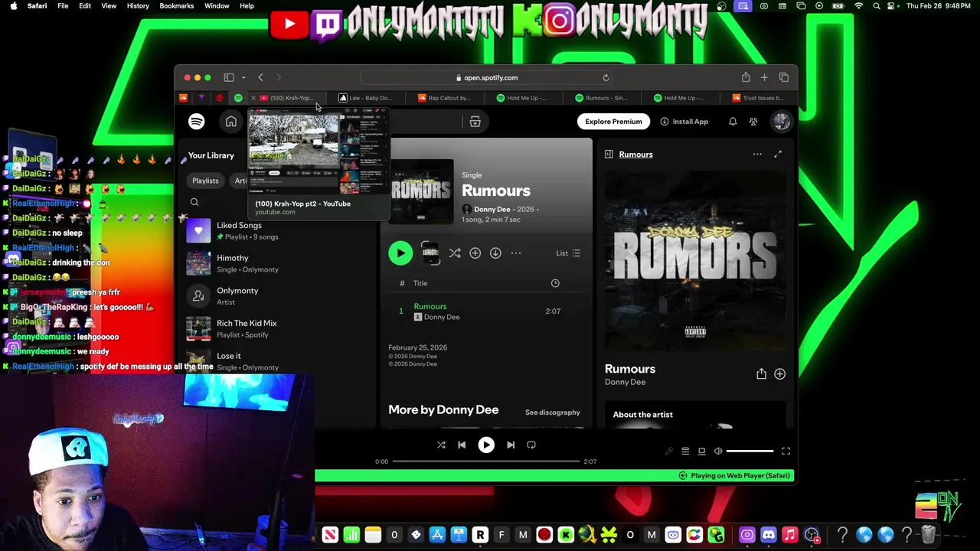The image size is (980, 551).
Task: Reload the open.spotify.com page
Action: (x=606, y=77)
